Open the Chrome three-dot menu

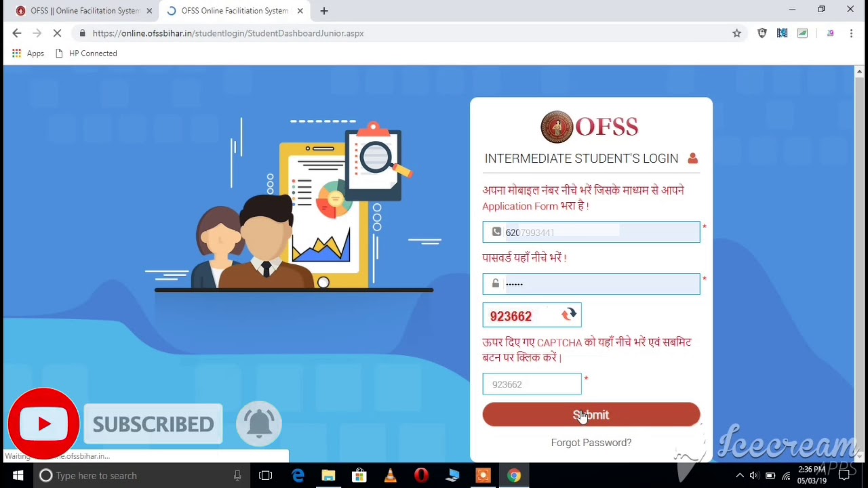tap(851, 33)
